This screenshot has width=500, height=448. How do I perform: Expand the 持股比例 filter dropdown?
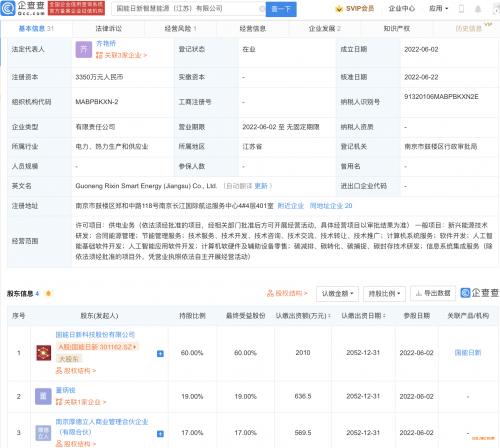(384, 294)
